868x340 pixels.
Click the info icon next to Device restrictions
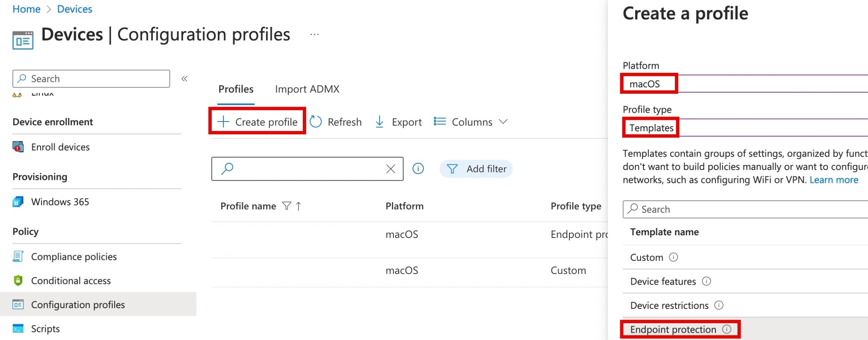[719, 305]
